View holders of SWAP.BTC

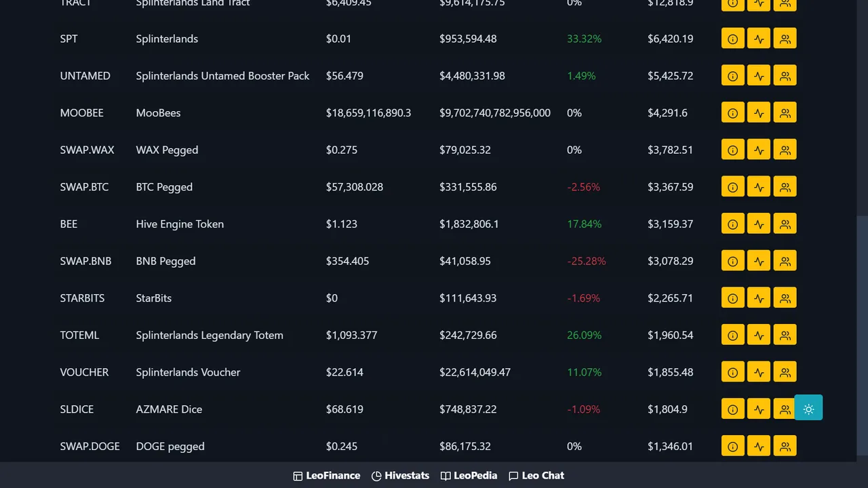coord(785,187)
